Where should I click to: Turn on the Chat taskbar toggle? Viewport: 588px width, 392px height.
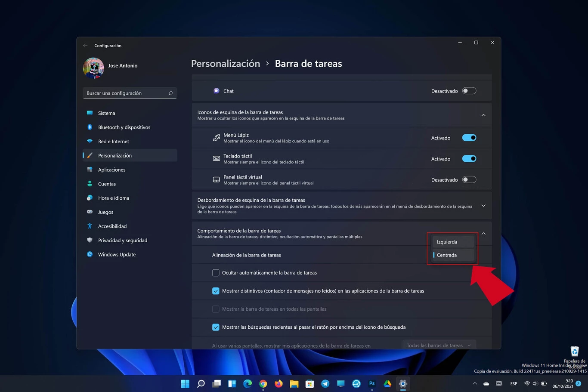[x=469, y=91]
